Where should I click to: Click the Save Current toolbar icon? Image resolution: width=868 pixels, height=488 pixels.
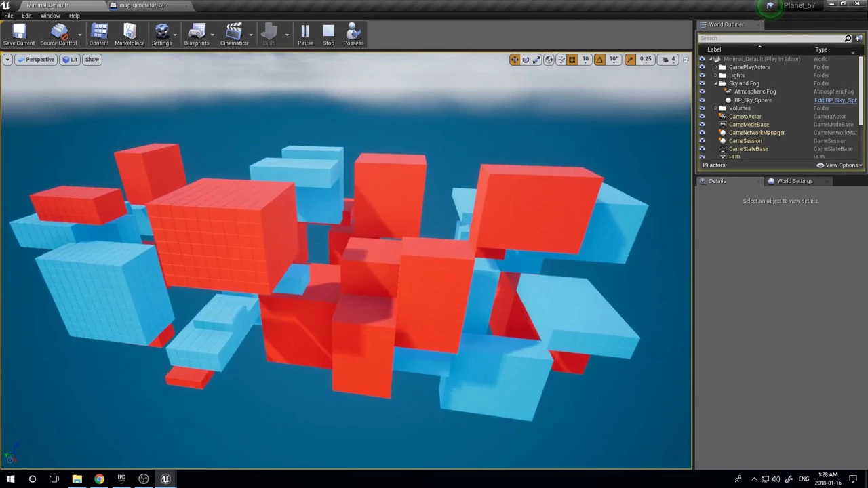[19, 35]
